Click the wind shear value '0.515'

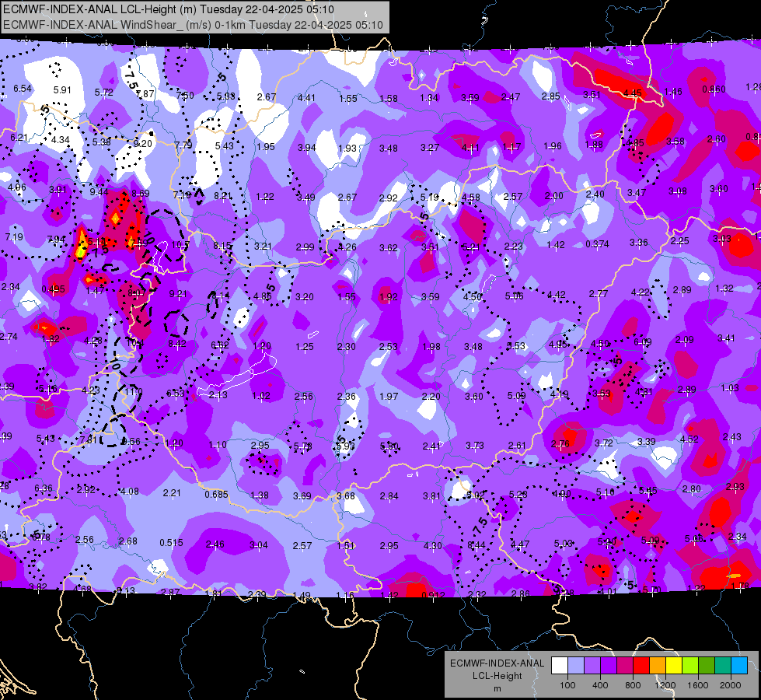click(171, 543)
